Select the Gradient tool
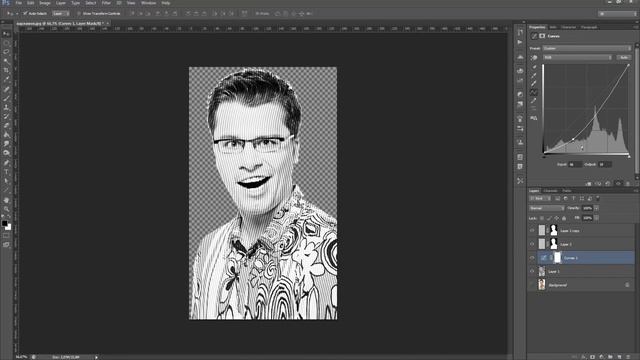Screen dimensions: 640x360 point(6,135)
